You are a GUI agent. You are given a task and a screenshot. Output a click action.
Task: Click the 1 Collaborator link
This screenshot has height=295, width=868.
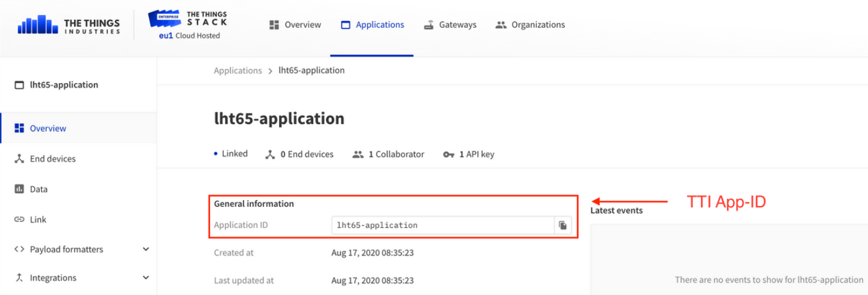(x=388, y=154)
